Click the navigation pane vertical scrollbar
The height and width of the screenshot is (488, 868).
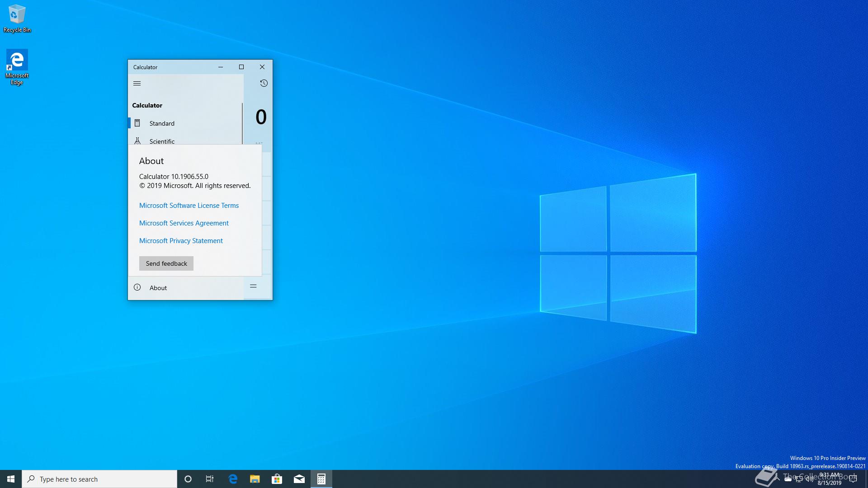(242, 124)
